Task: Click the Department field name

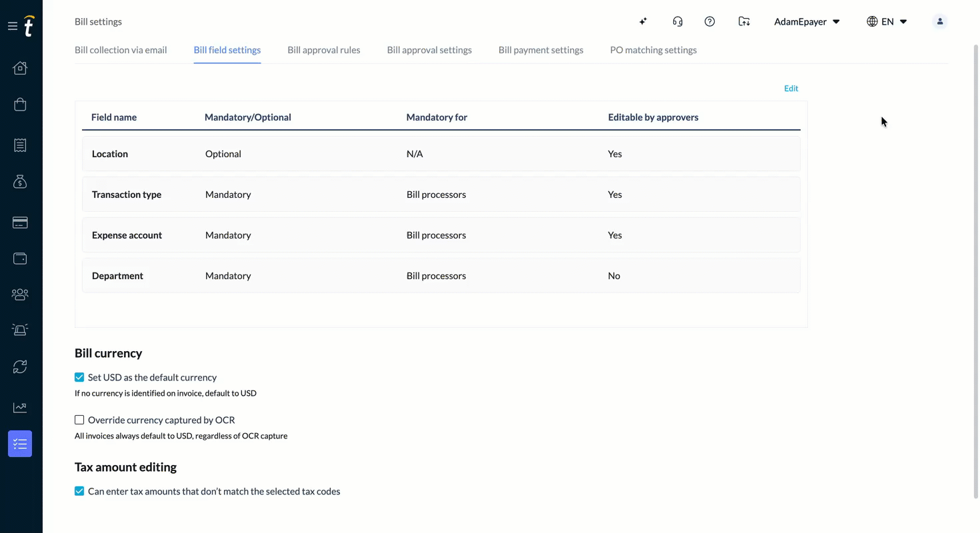Action: tap(118, 276)
